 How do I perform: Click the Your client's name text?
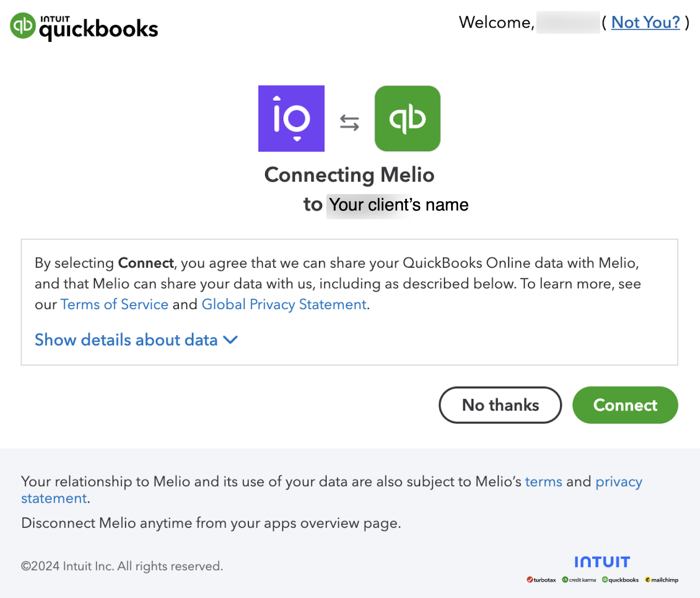click(x=398, y=205)
